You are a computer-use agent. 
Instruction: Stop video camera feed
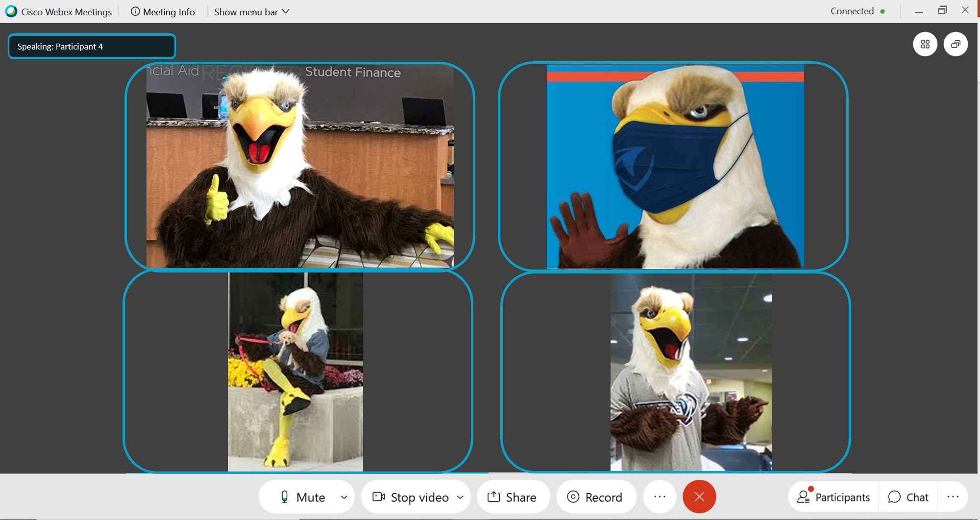pos(411,497)
